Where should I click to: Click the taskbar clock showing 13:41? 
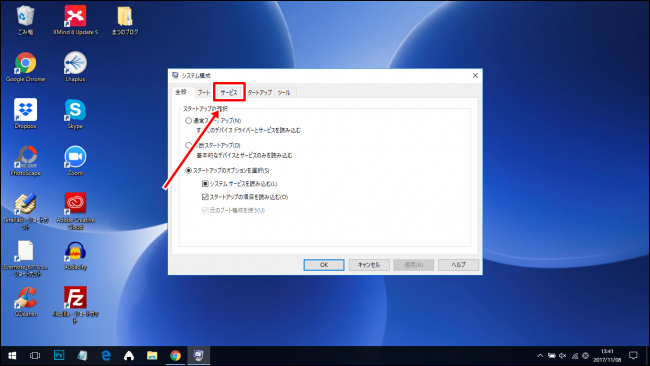point(607,356)
